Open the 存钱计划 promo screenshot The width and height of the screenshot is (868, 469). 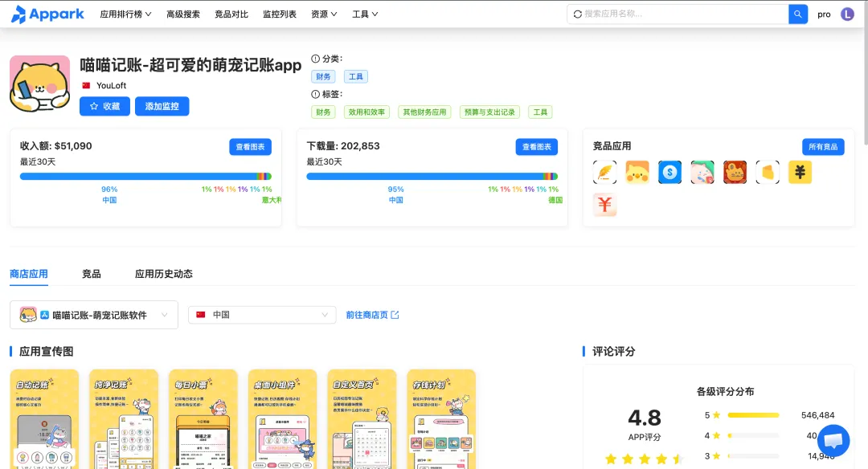point(441,419)
